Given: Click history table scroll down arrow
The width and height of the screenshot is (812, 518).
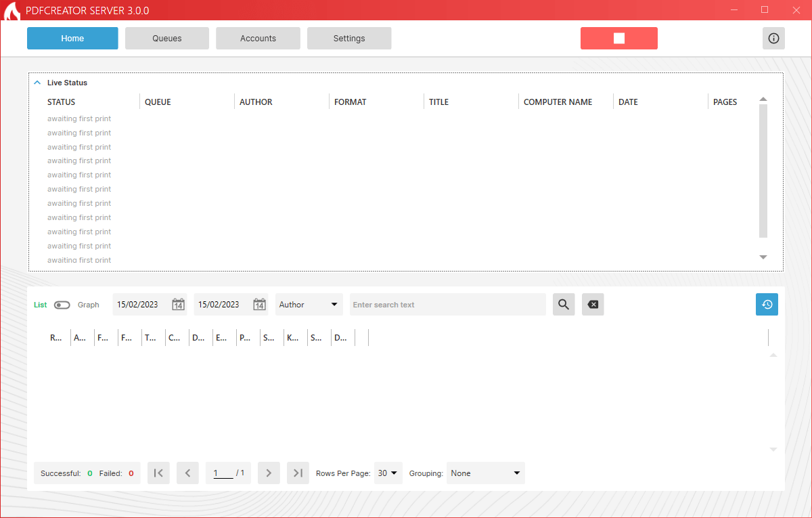Looking at the screenshot, I should (773, 449).
